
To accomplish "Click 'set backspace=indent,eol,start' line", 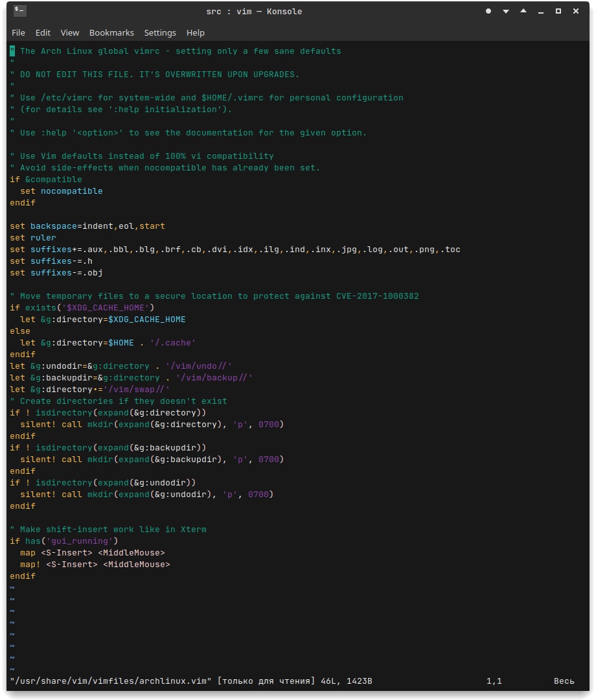I will (x=87, y=226).
